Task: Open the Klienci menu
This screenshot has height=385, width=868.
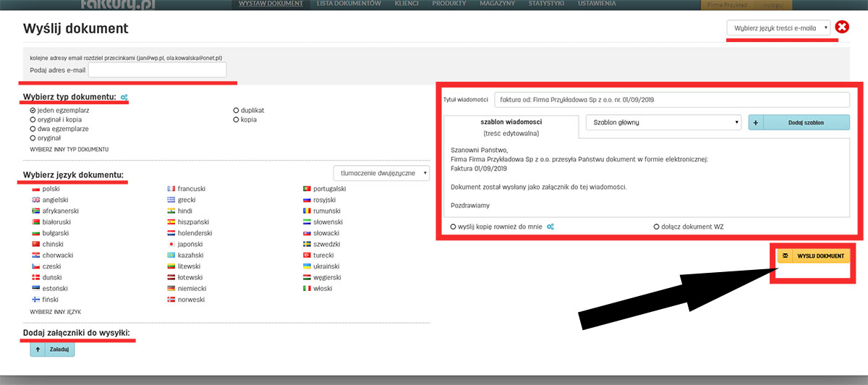Action: 406,4
